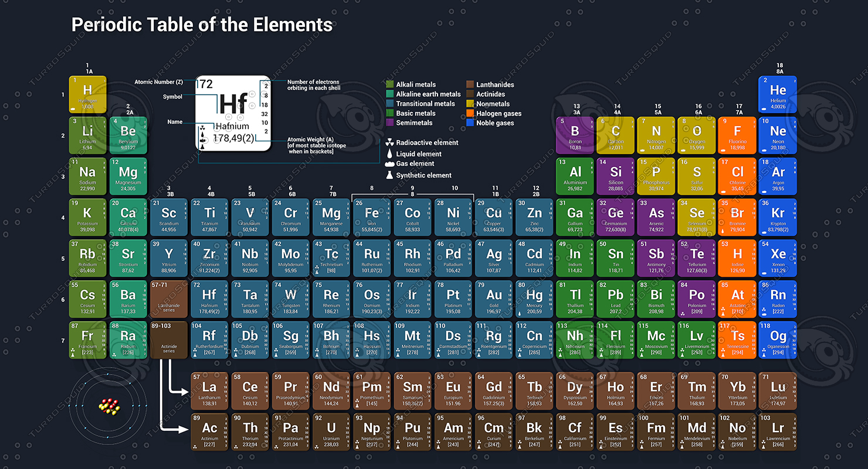Click the synthetic element flask legend icon

[389, 175]
